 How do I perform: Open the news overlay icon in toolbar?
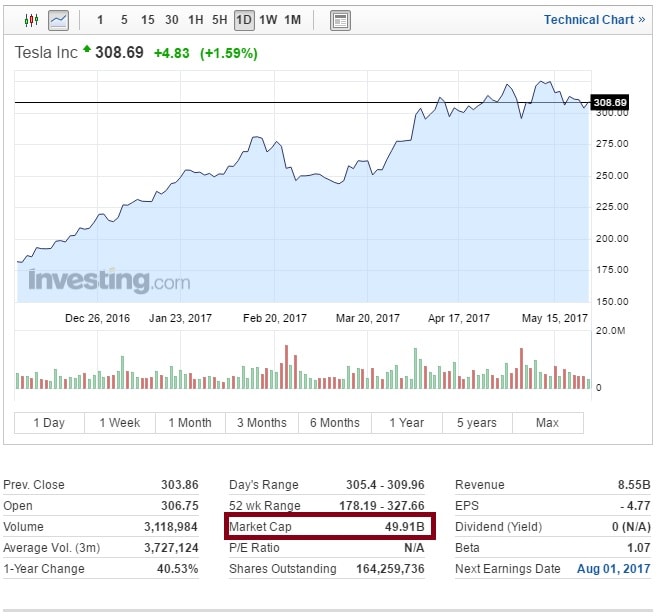pyautogui.click(x=340, y=20)
